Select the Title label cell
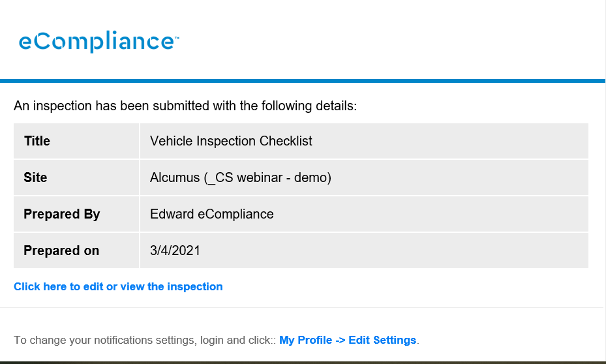Viewport: 606px width, 364px height. click(76, 141)
